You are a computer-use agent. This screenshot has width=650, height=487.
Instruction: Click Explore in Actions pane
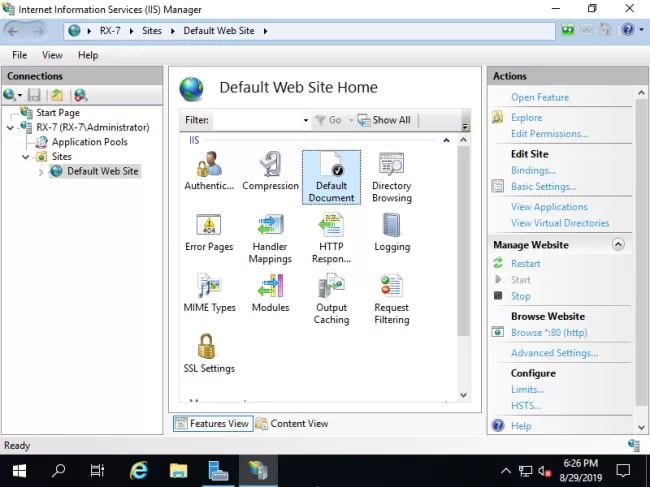click(x=526, y=118)
